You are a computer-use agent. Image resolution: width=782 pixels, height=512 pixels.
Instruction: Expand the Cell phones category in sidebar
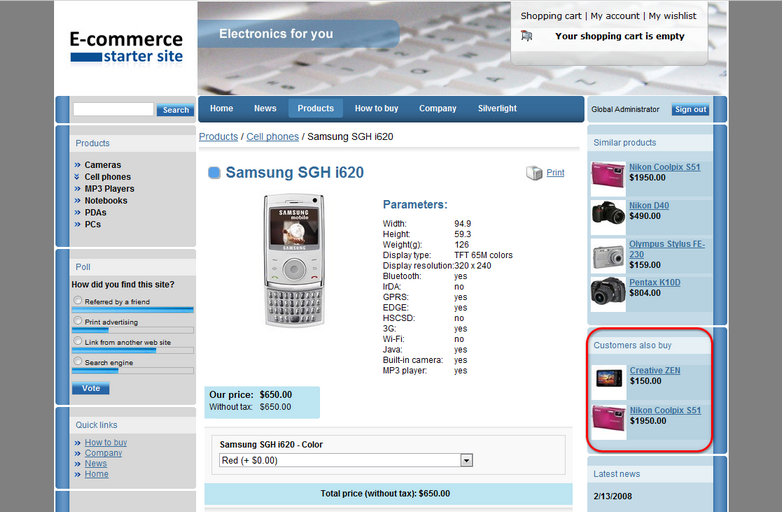tap(107, 177)
